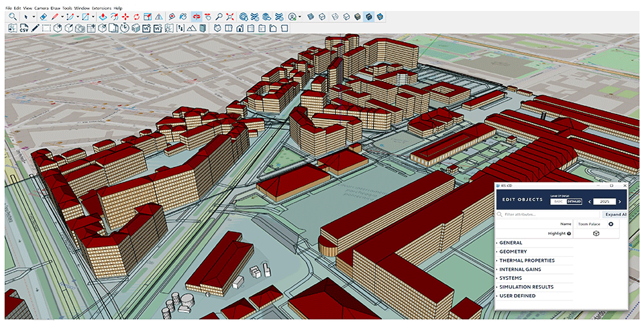644x325 pixels.
Task: Click the Highlight help question icon
Action: (569, 233)
